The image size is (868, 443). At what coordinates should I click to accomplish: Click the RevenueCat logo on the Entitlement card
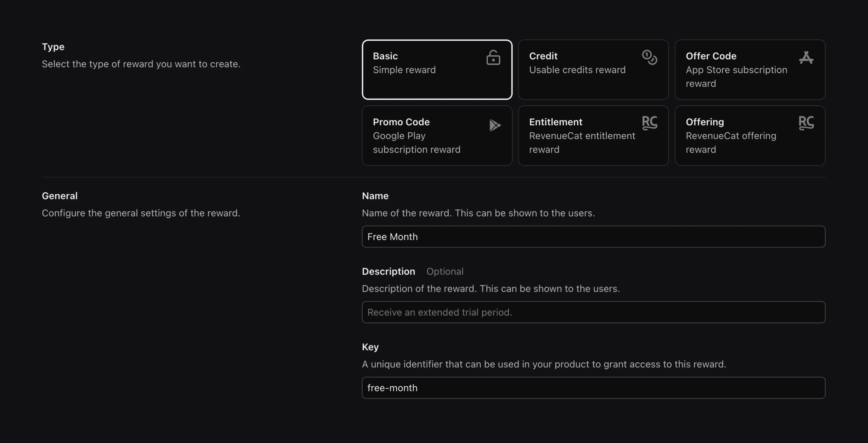(650, 123)
